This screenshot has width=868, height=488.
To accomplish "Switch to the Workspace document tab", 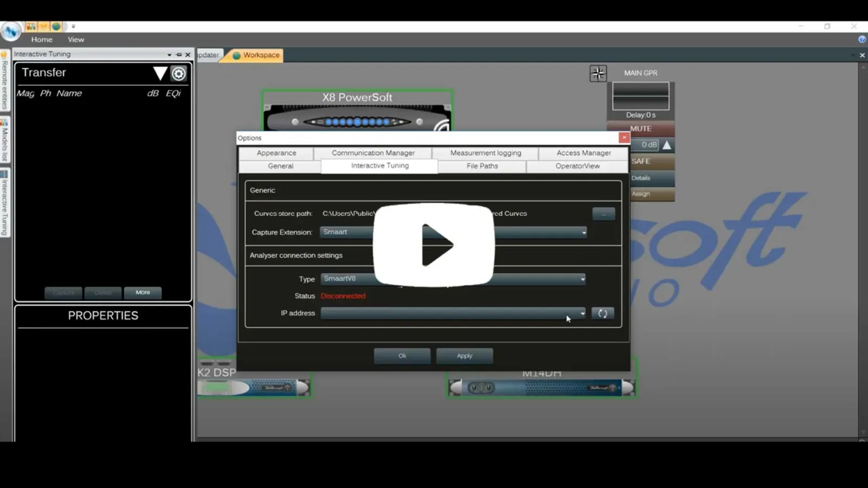I will (x=256, y=55).
